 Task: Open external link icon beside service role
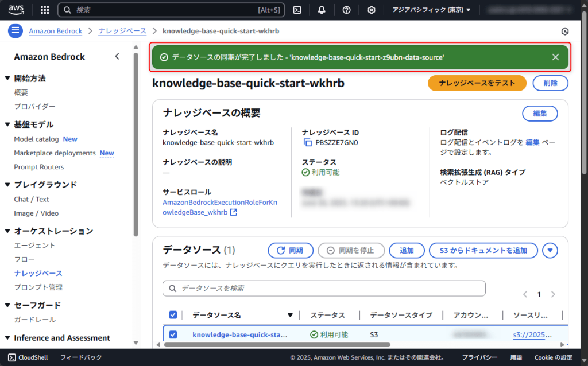point(233,212)
